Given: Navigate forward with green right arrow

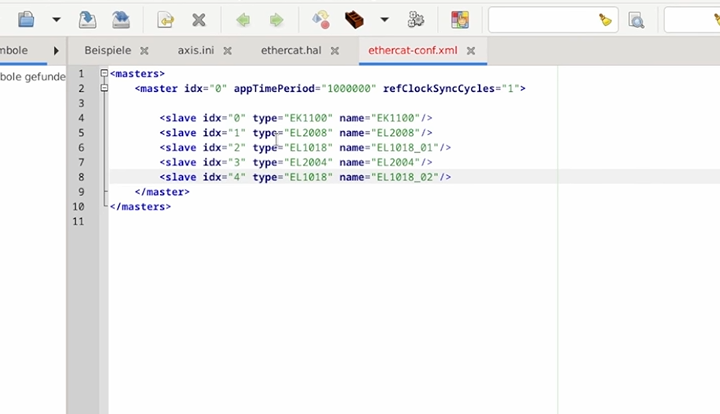Looking at the screenshot, I should (276, 19).
